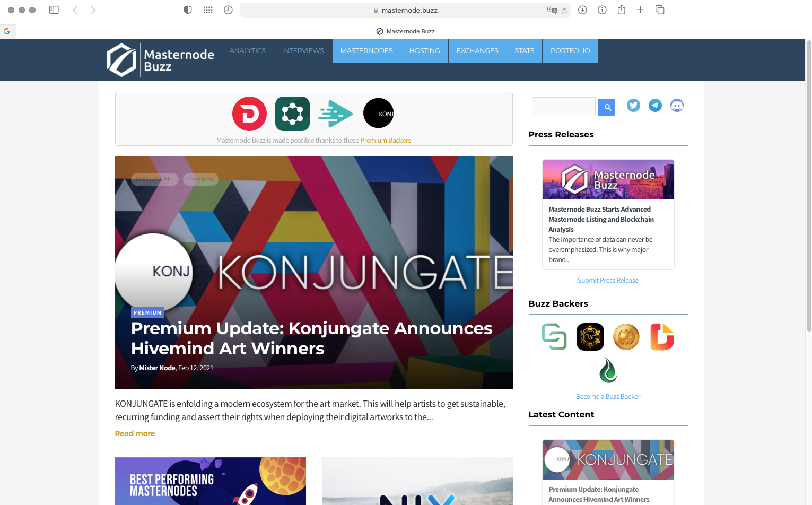This screenshot has width=812, height=505.
Task: Open Safari privacy report shield
Action: click(188, 10)
